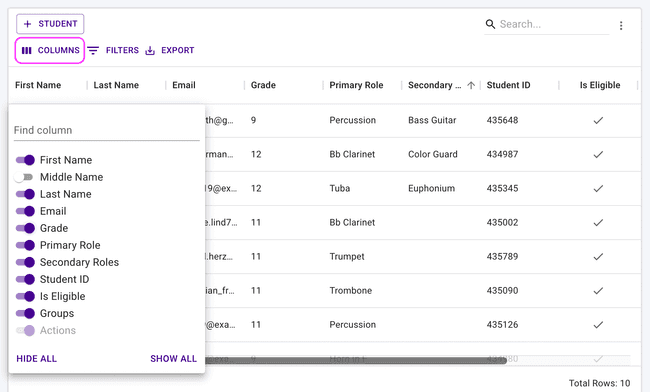Sort by Primary Role header
Screen dimensions: 650x392
pyautogui.click(x=356, y=85)
